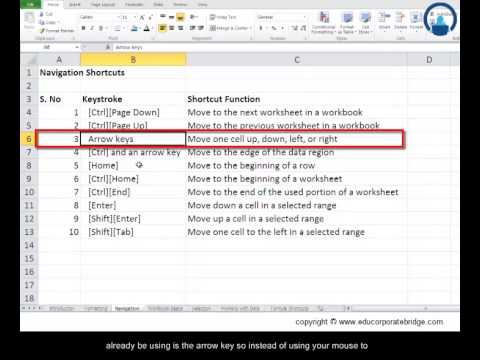The height and width of the screenshot is (360, 480).
Task: Open the View ribbon tab
Action: tap(202, 5)
